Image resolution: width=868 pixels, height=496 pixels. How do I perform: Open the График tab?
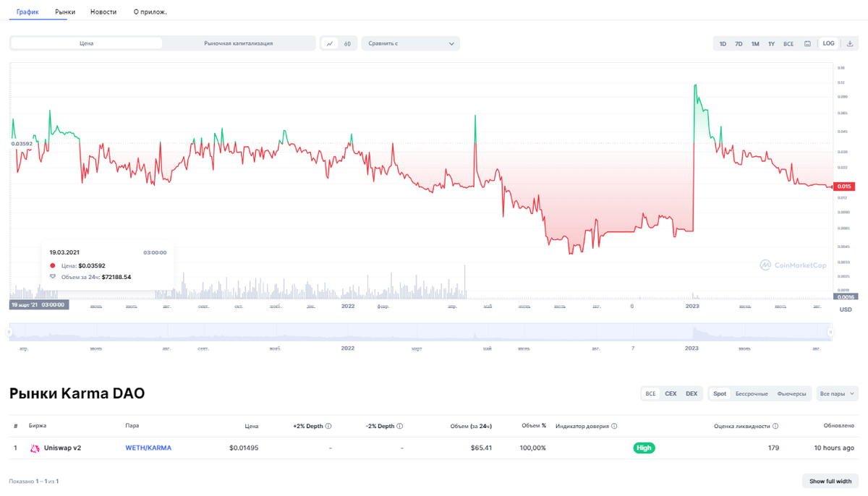click(x=27, y=12)
